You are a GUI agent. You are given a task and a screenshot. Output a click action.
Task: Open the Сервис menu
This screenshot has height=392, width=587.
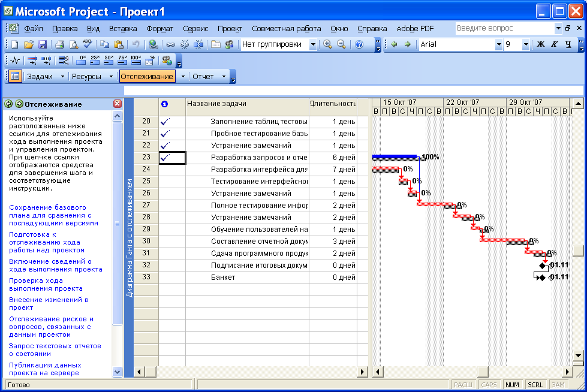point(195,28)
